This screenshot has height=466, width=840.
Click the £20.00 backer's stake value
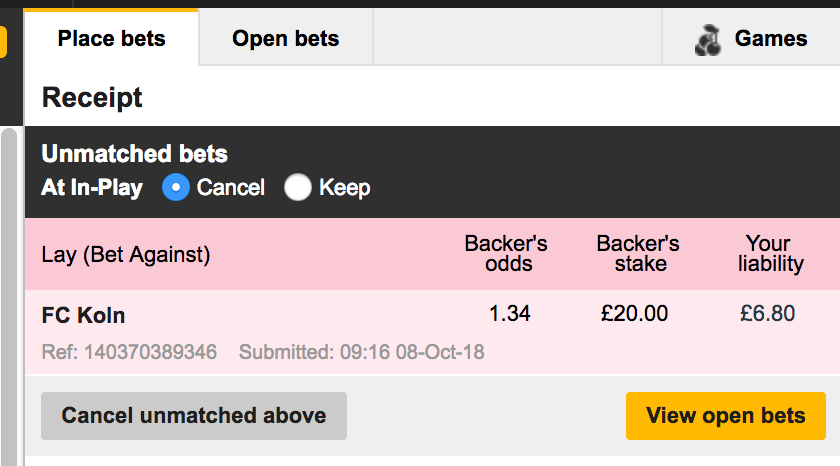pyautogui.click(x=634, y=313)
